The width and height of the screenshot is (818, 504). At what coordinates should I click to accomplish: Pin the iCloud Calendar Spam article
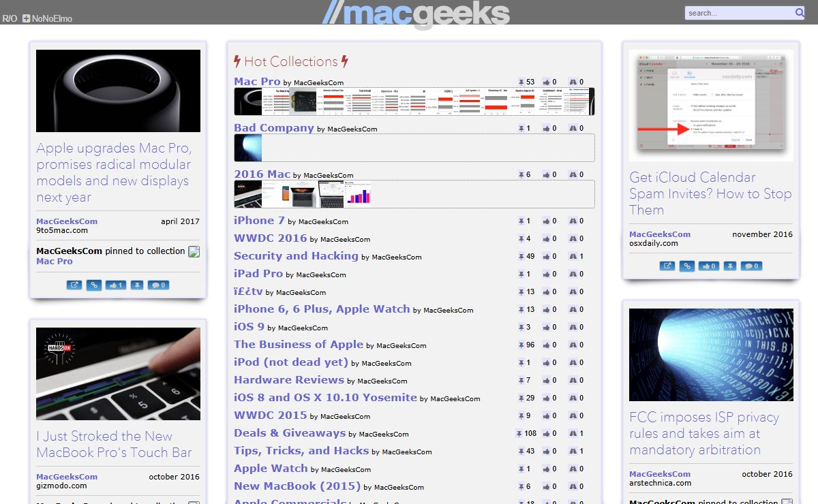730,266
